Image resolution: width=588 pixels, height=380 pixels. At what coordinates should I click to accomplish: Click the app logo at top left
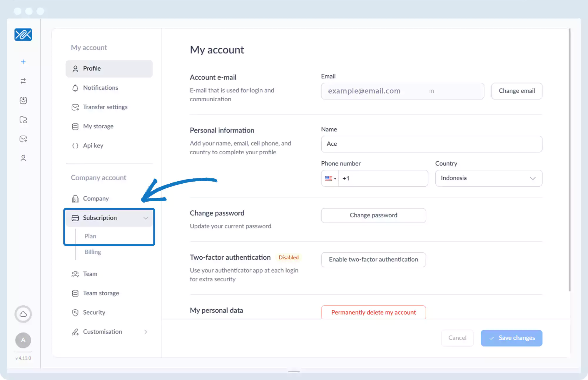click(23, 35)
